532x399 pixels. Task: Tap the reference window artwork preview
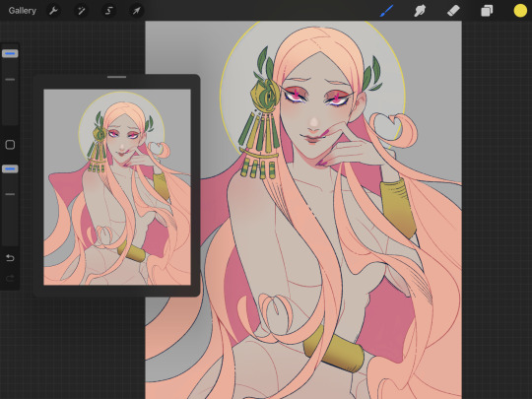117,187
